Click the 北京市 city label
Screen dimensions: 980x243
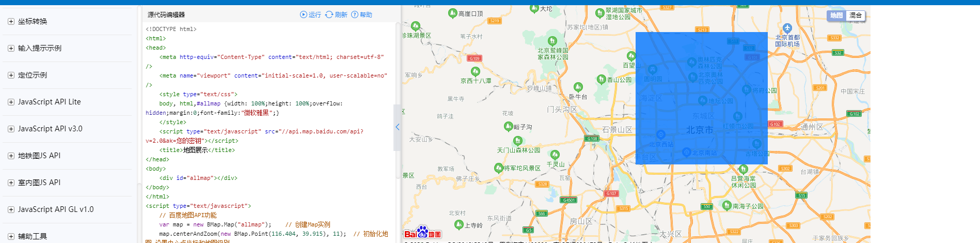699,130
